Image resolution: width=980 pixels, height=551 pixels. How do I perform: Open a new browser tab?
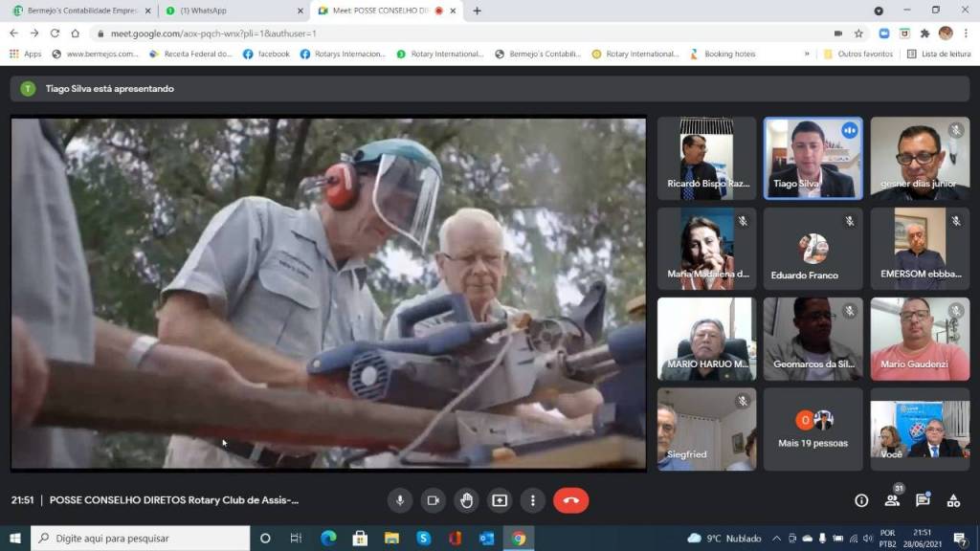[x=477, y=11]
